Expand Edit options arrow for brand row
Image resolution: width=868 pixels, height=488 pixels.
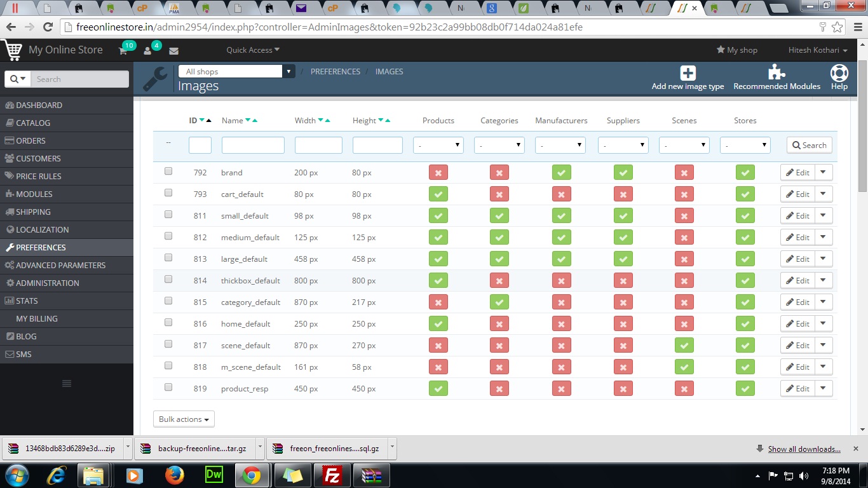pyautogui.click(x=824, y=172)
